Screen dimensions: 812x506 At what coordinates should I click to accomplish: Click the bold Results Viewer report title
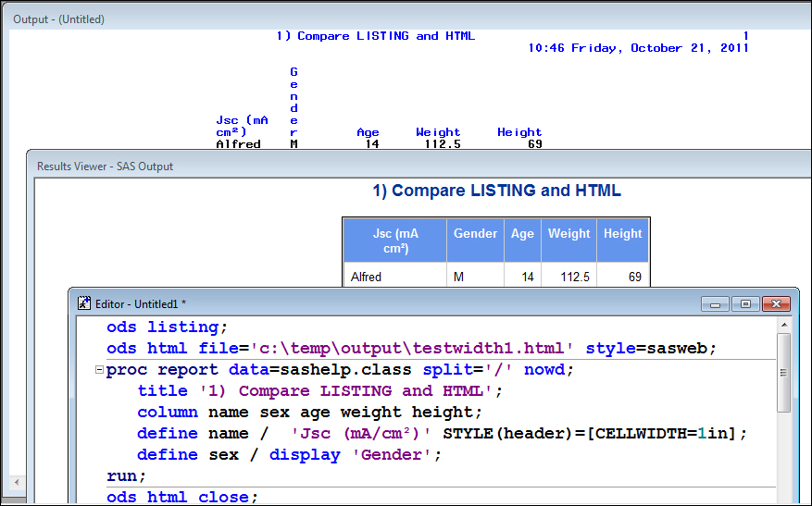point(496,191)
